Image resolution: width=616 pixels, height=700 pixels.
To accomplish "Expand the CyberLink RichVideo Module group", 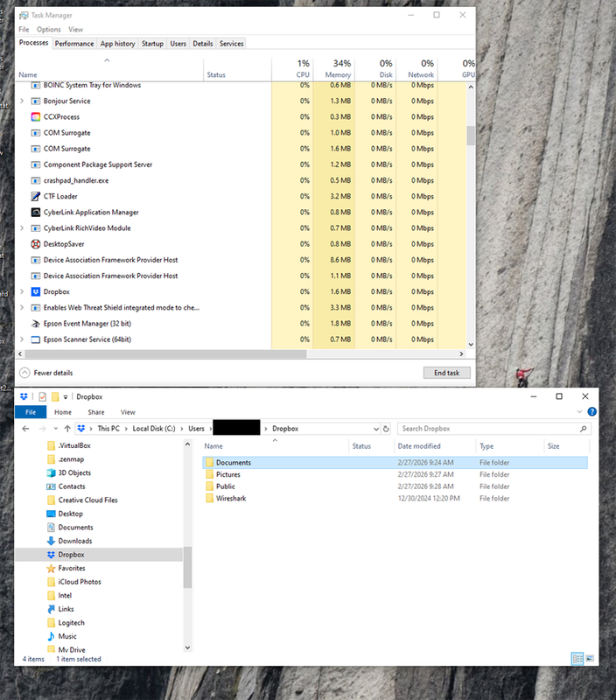I will 22,228.
